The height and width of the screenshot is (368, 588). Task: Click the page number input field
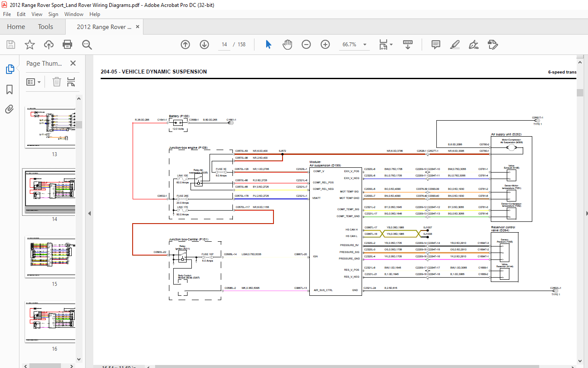click(x=224, y=45)
